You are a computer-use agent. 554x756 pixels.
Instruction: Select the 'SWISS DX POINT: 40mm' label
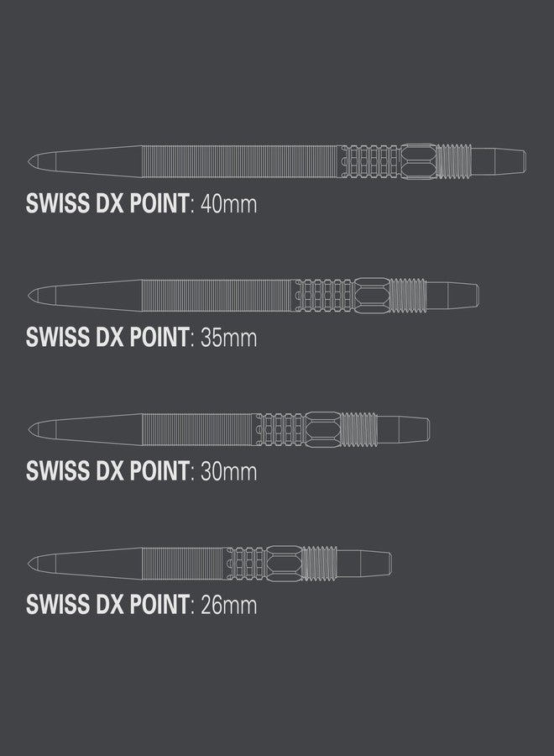[141, 203]
